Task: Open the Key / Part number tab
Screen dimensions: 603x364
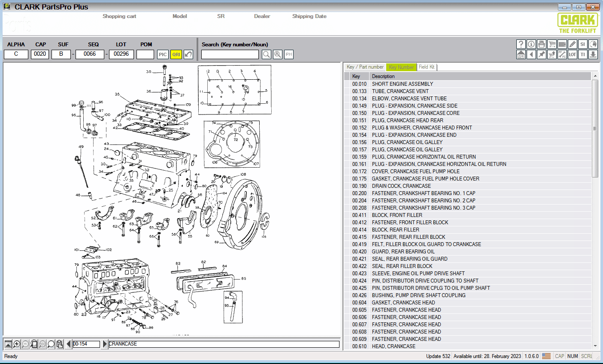Action: coord(365,67)
